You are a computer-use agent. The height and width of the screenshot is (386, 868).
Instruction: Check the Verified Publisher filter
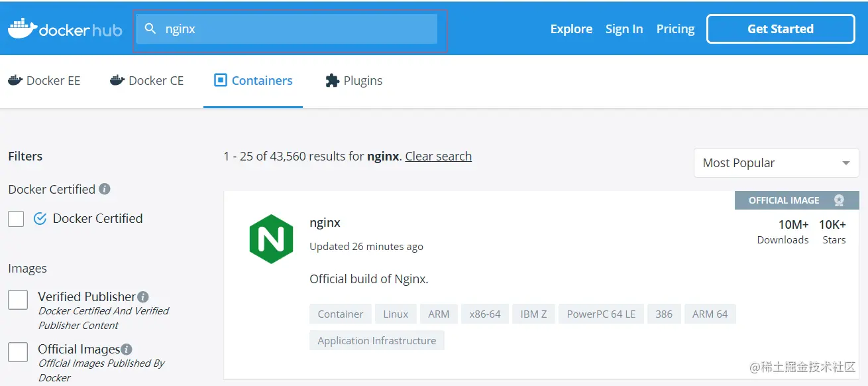tap(18, 300)
